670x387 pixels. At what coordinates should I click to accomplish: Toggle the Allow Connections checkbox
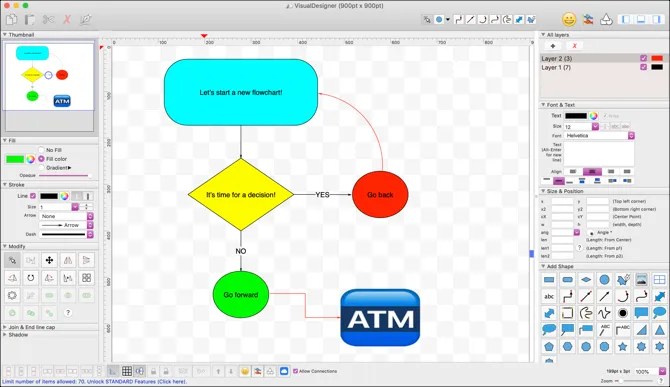coord(295,371)
